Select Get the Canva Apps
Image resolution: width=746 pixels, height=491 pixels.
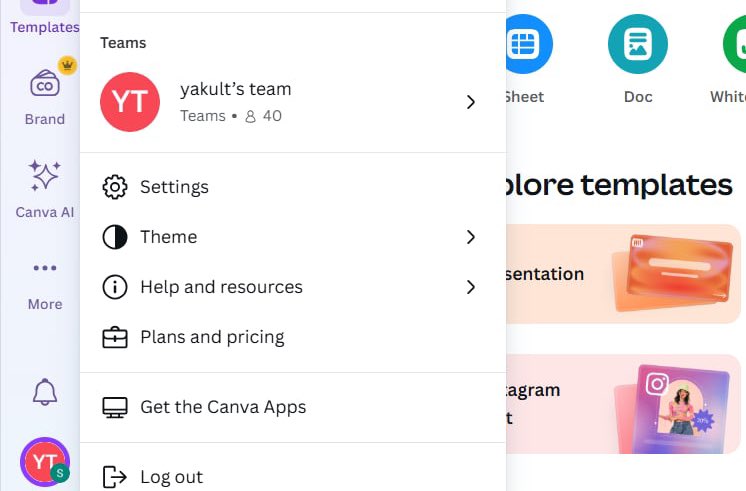click(x=293, y=407)
